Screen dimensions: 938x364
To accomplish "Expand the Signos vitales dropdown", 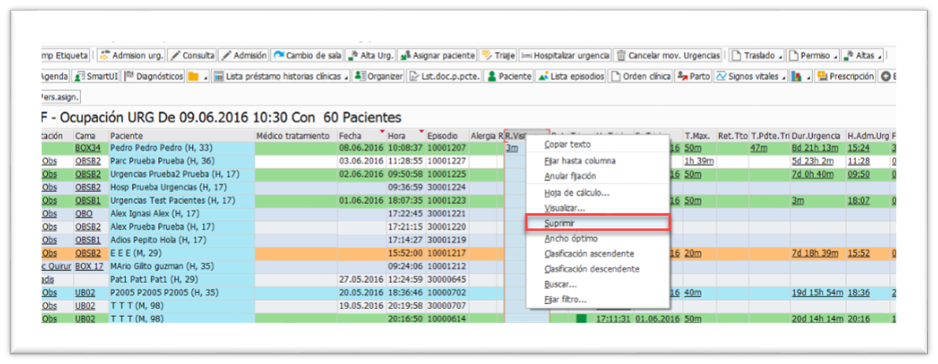I will coord(784,77).
